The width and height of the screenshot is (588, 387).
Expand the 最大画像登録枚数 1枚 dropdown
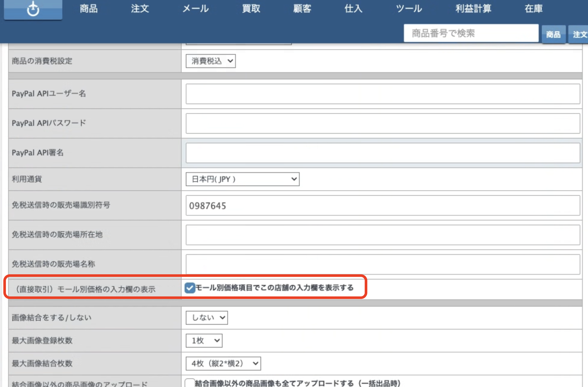click(x=204, y=341)
